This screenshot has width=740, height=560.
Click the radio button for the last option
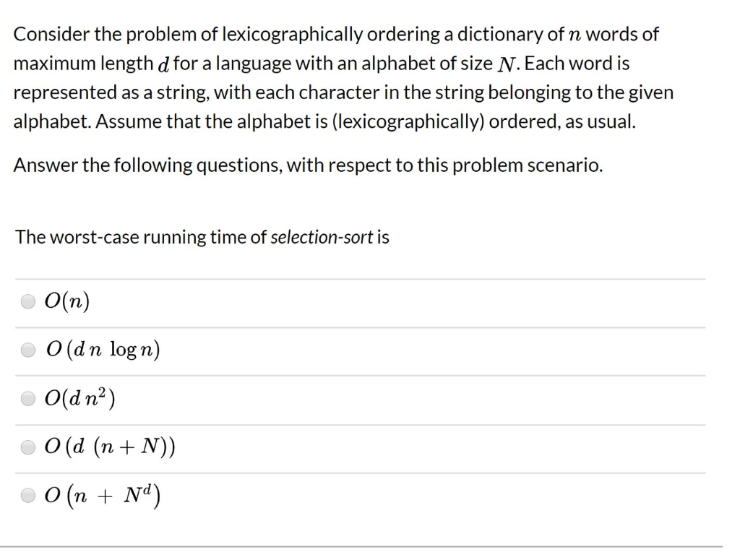(28, 496)
